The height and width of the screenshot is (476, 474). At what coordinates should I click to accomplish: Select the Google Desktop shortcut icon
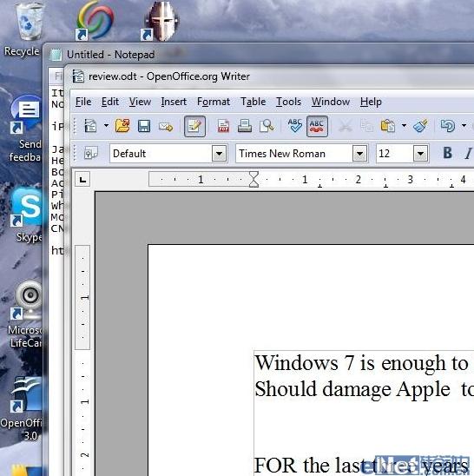[x=95, y=21]
